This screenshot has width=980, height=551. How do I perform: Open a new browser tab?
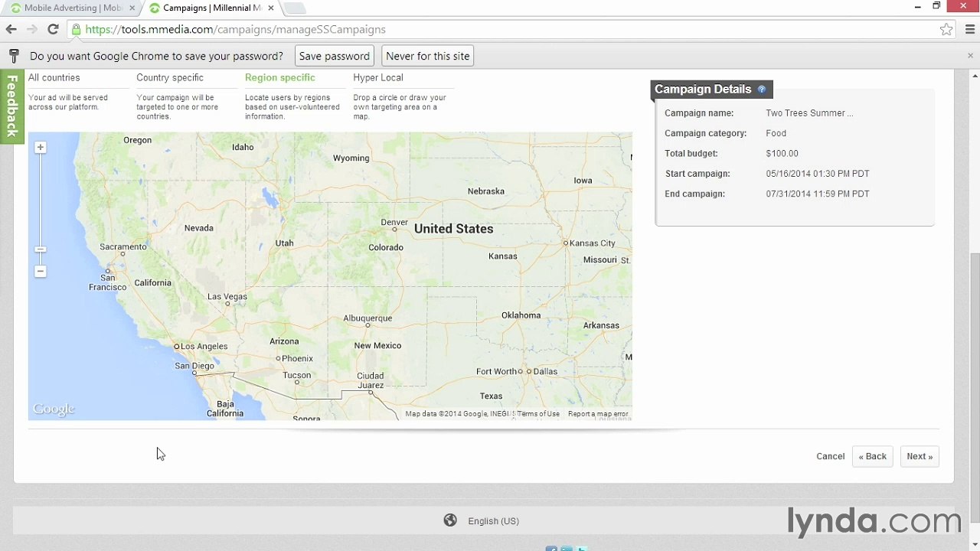coord(295,8)
